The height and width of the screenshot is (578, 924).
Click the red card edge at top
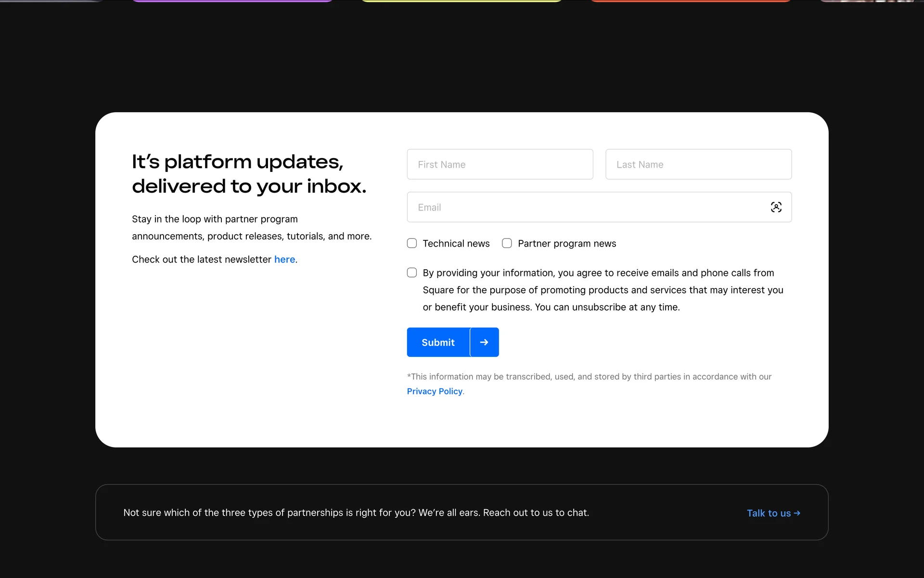(x=691, y=1)
